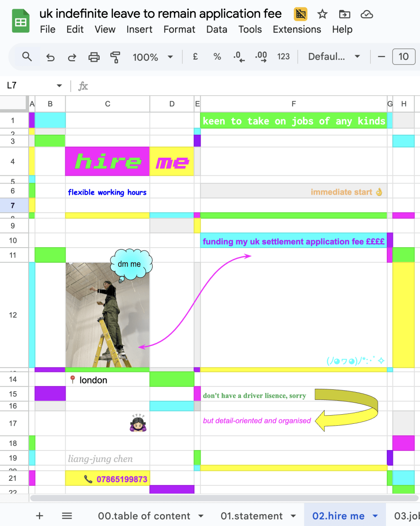Increase decimal places
Screen dimensions: 420x526
click(x=261, y=57)
